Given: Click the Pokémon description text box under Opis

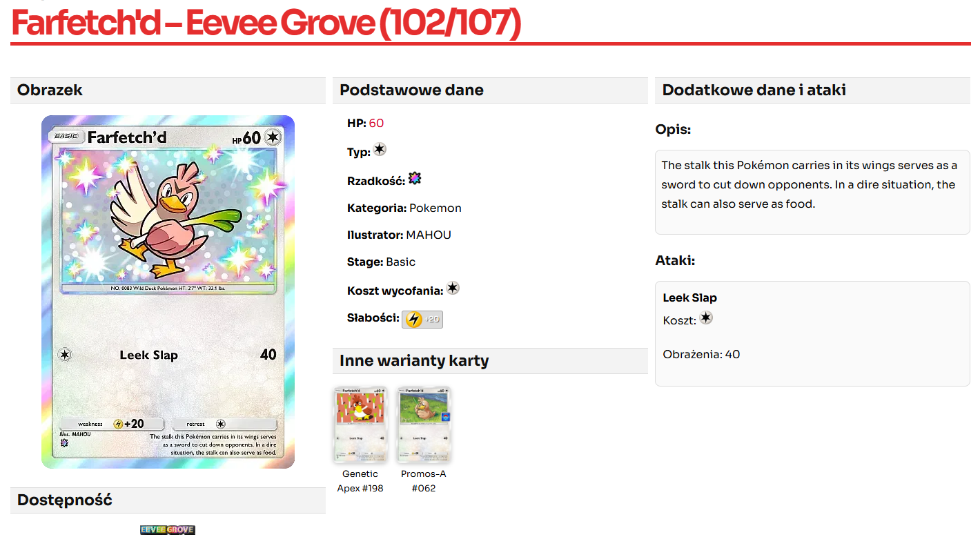Looking at the screenshot, I should pyautogui.click(x=812, y=192).
